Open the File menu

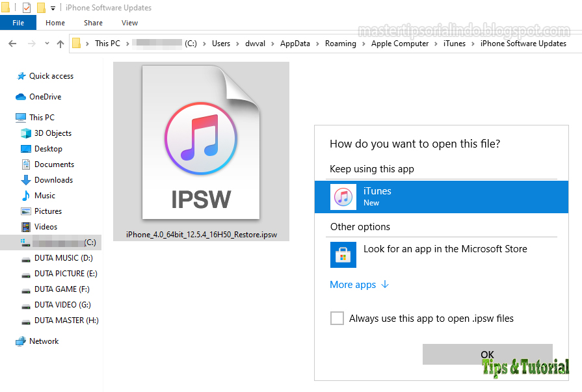tap(18, 22)
